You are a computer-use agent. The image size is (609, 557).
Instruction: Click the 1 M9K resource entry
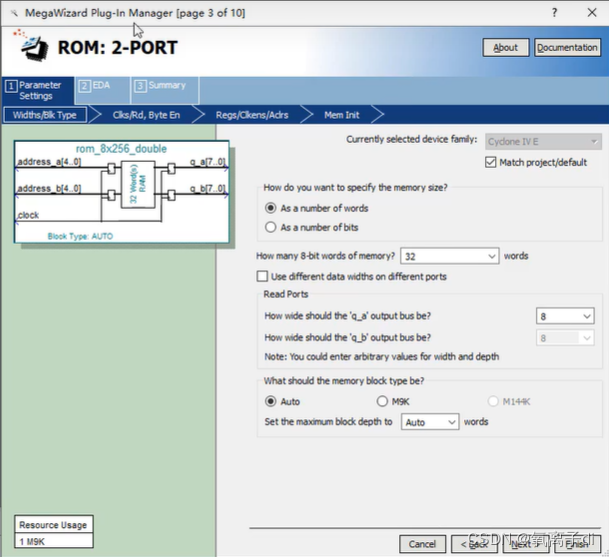click(53, 541)
